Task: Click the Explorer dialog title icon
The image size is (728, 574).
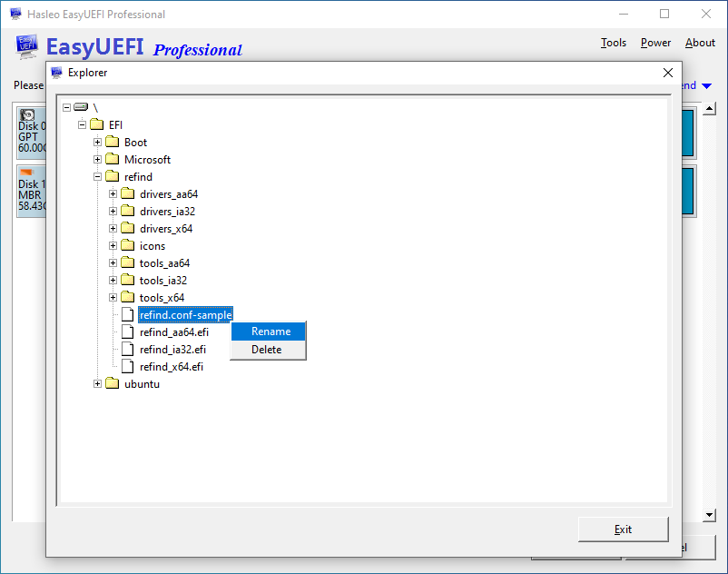Action: point(56,73)
